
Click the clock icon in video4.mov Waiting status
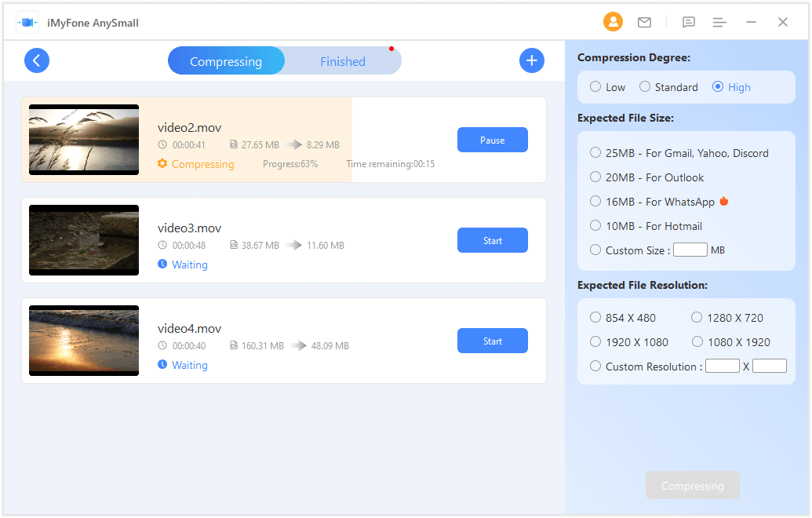coord(162,365)
